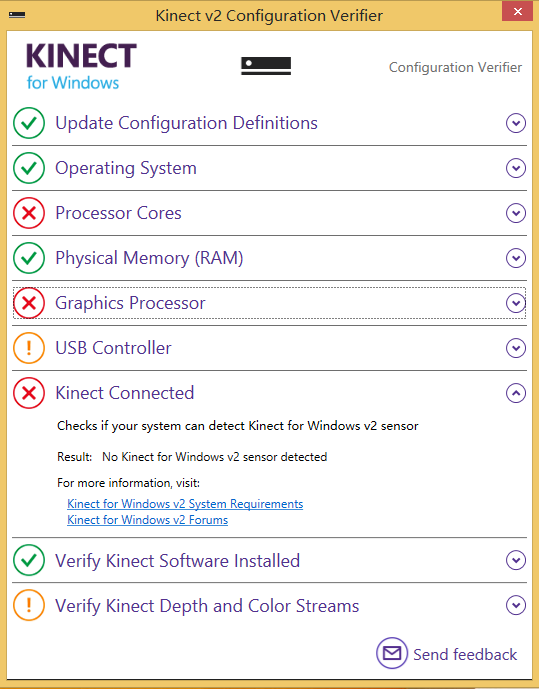This screenshot has width=539, height=689.
Task: Expand the USB Controller details chevron
Action: (x=516, y=348)
